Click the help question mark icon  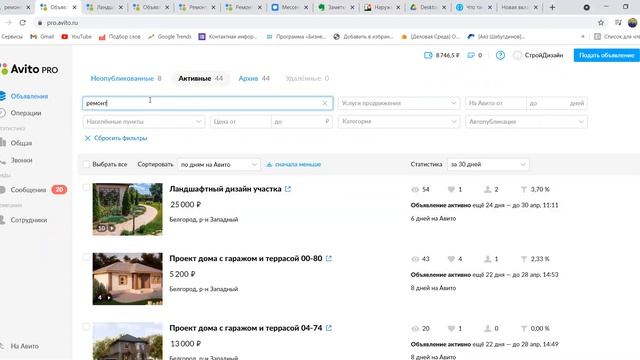500,55
